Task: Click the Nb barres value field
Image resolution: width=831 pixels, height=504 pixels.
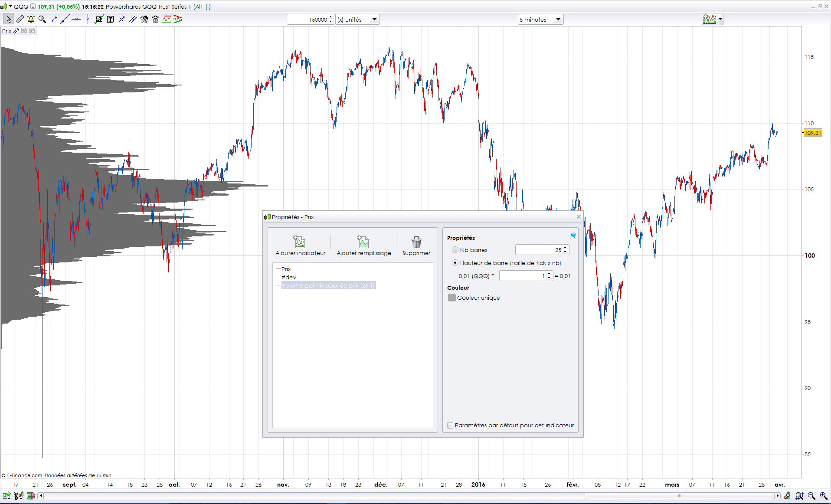Action: tap(539, 250)
